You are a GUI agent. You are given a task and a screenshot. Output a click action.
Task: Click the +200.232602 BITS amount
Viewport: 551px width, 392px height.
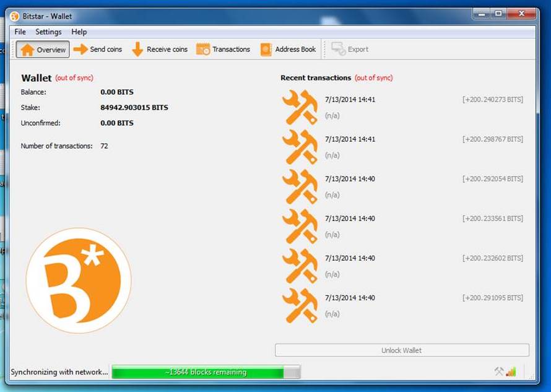(x=493, y=258)
